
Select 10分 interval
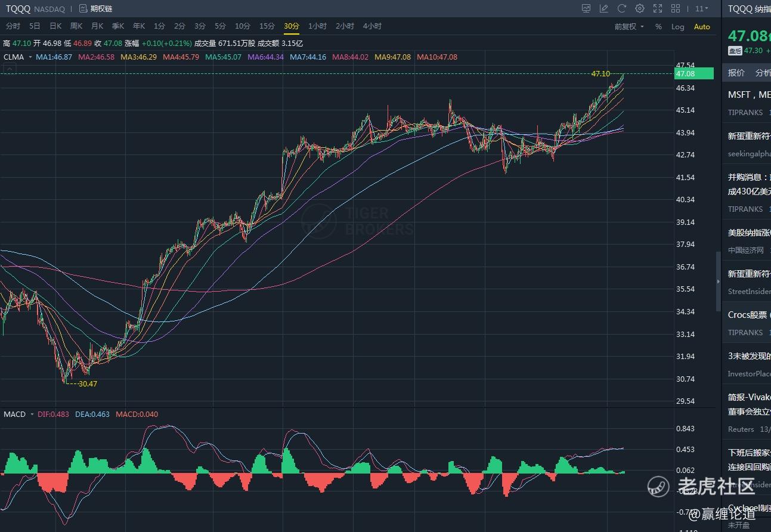(243, 26)
